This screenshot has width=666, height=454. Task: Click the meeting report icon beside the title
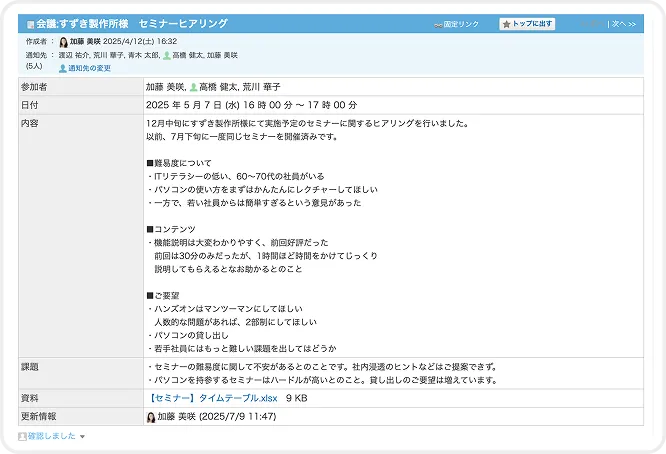click(x=30, y=23)
